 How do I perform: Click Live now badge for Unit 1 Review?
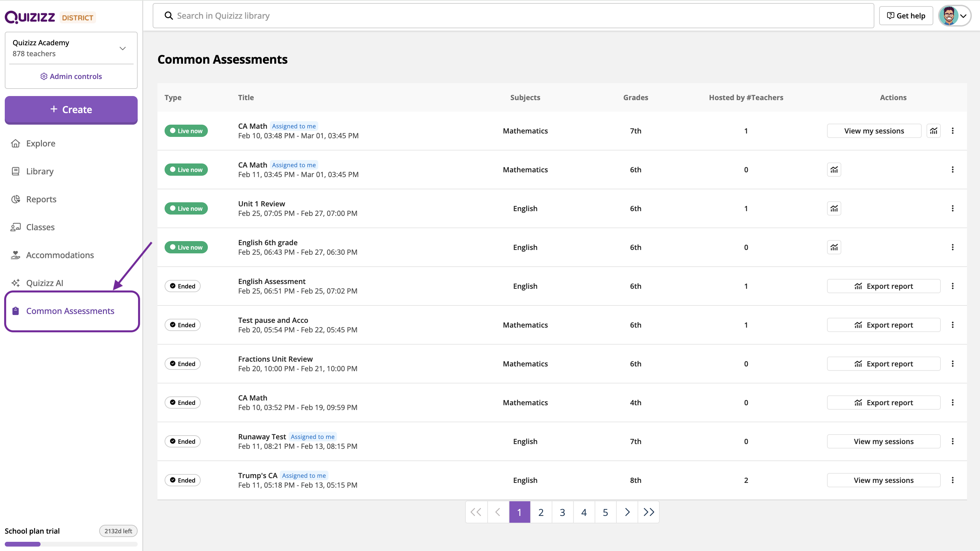coord(186,208)
